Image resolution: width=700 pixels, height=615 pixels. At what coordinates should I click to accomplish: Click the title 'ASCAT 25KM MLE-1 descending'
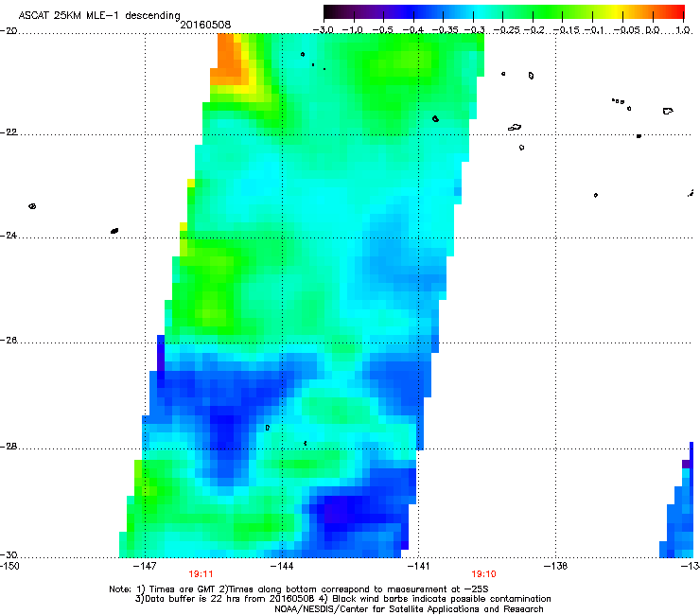[99, 16]
